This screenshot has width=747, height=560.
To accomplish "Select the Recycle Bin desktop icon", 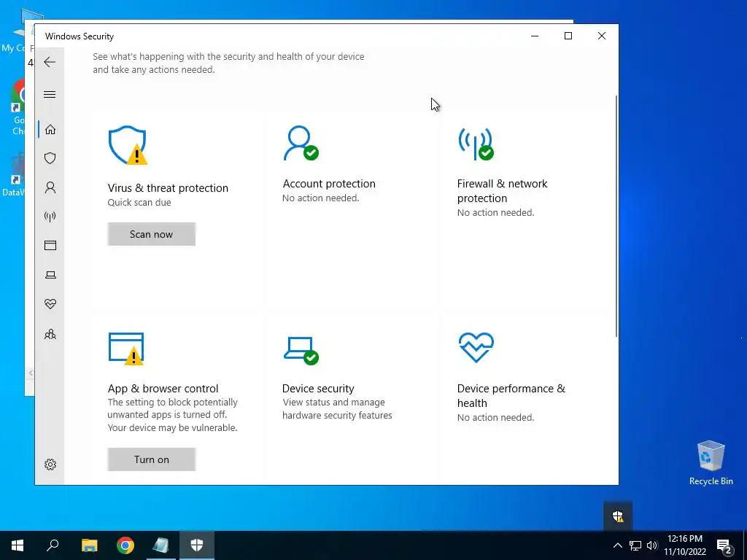I will pyautogui.click(x=711, y=463).
